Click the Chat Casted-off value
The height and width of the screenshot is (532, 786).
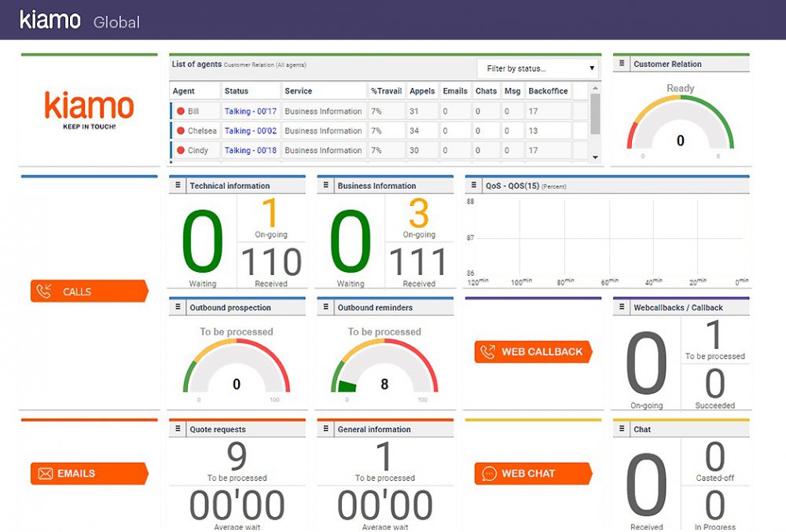click(x=714, y=457)
